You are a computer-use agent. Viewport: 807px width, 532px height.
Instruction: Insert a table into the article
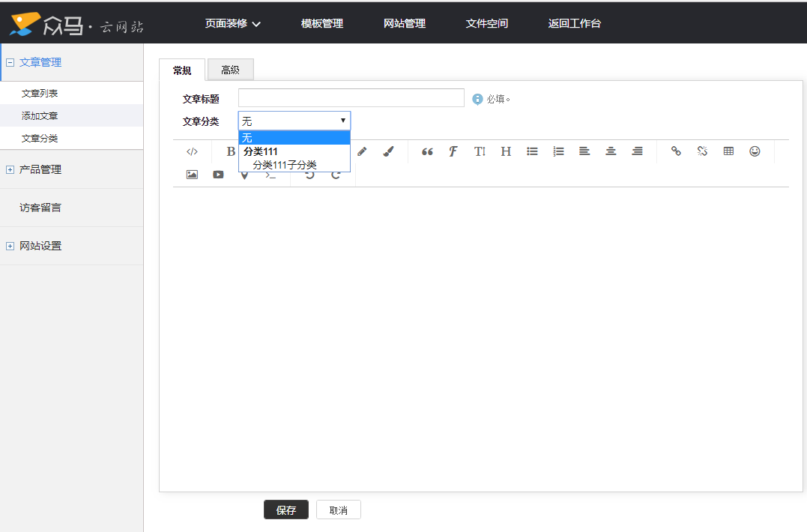[729, 151]
